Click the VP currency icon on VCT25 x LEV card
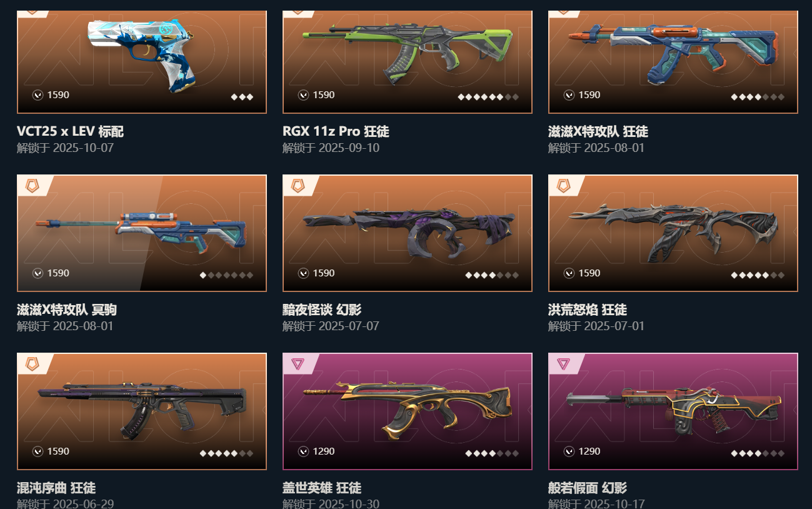The image size is (812, 509). click(38, 95)
